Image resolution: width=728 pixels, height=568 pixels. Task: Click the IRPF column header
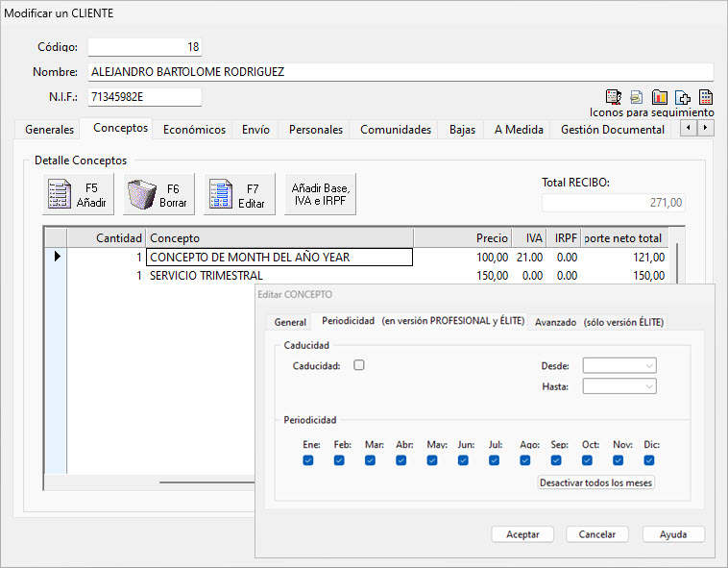pos(564,238)
